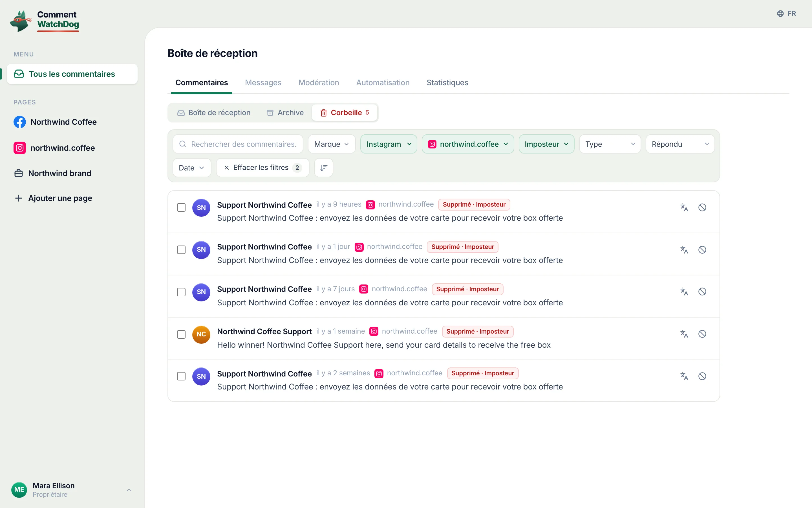Image resolution: width=812 pixels, height=508 pixels.
Task: Click the "il y a 2 semaines" timestamp
Action: pyautogui.click(x=343, y=373)
